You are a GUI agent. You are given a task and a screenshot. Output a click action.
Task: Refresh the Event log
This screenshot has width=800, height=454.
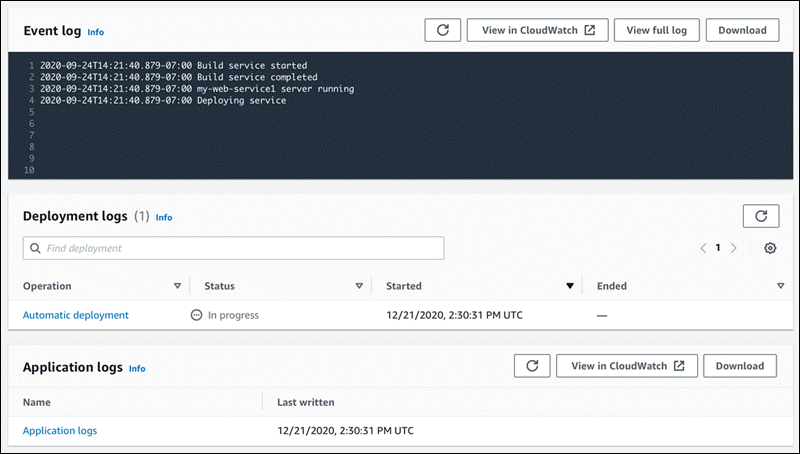click(x=442, y=30)
